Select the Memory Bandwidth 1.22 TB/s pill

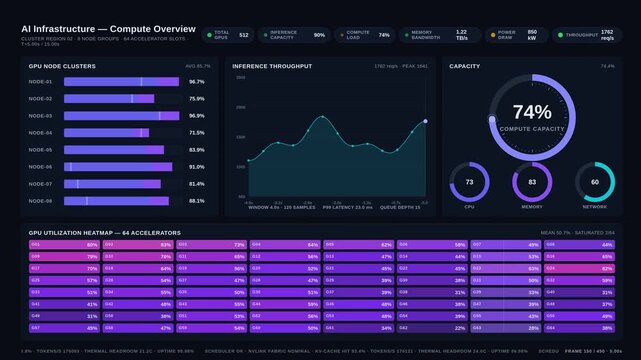tap(440, 35)
